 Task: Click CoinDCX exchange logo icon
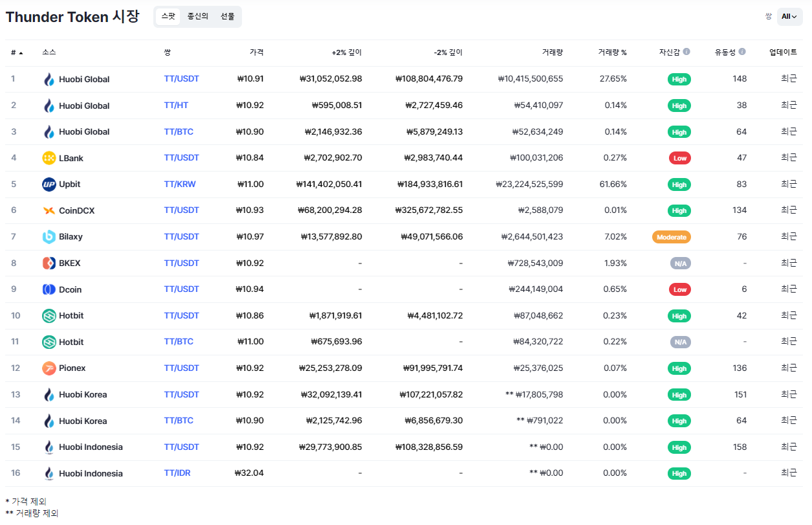click(x=49, y=210)
